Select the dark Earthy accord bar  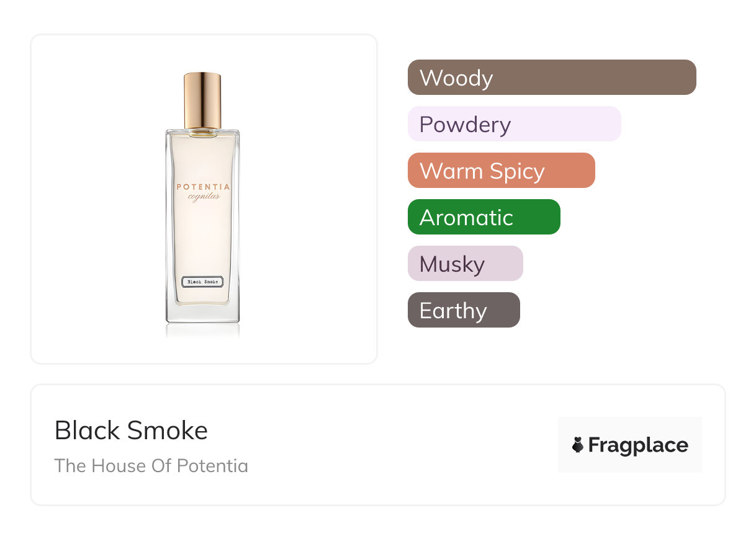[x=463, y=310]
